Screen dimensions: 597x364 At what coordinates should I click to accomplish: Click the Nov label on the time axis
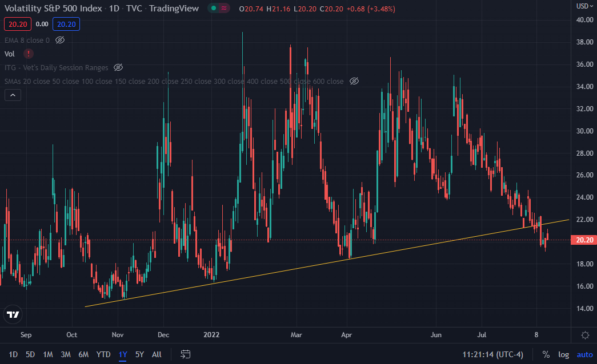tap(118, 335)
